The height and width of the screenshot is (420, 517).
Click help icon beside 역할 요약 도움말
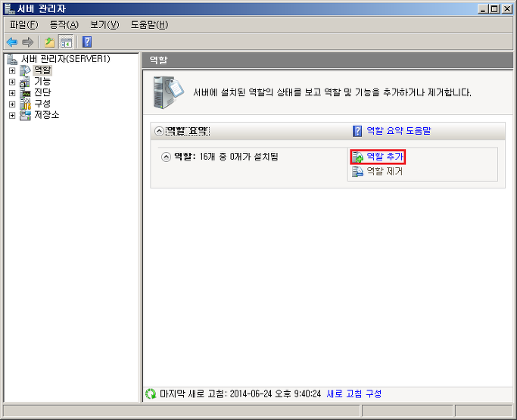click(x=357, y=131)
